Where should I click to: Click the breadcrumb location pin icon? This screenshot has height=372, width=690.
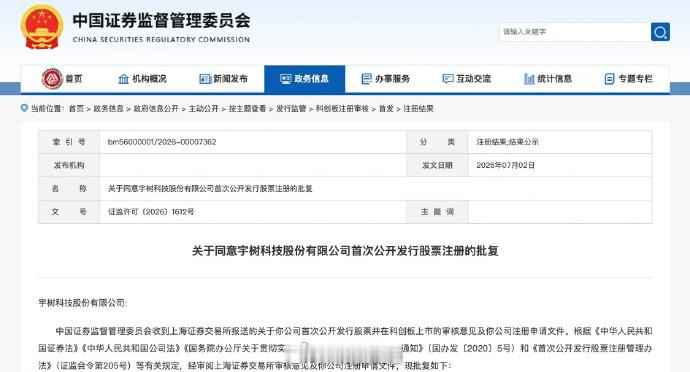coord(24,108)
